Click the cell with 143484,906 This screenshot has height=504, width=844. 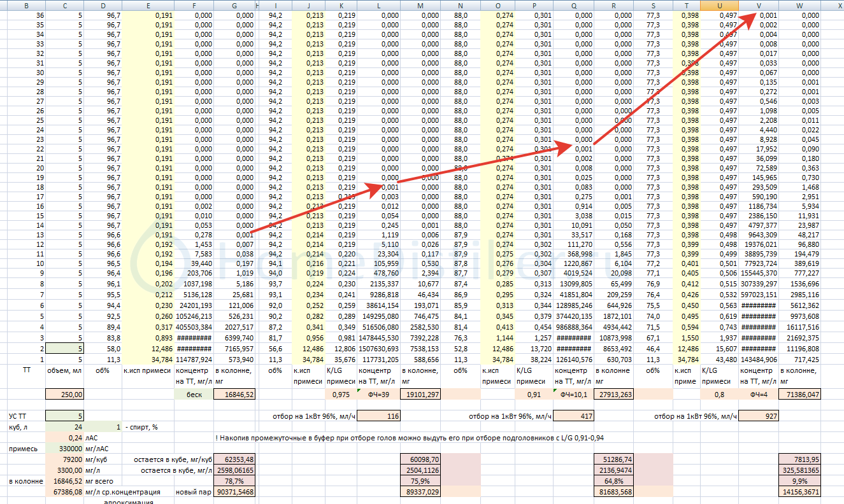(759, 360)
